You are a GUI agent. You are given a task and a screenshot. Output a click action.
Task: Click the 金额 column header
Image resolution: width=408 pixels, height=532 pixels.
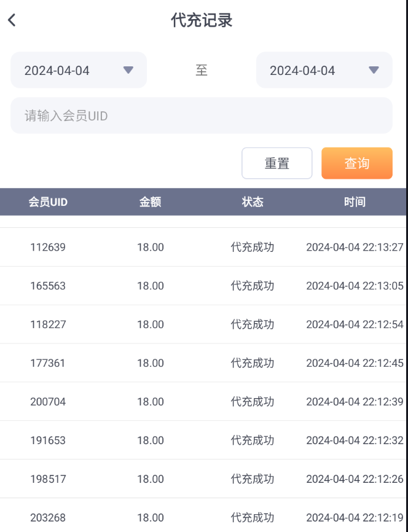tap(150, 201)
